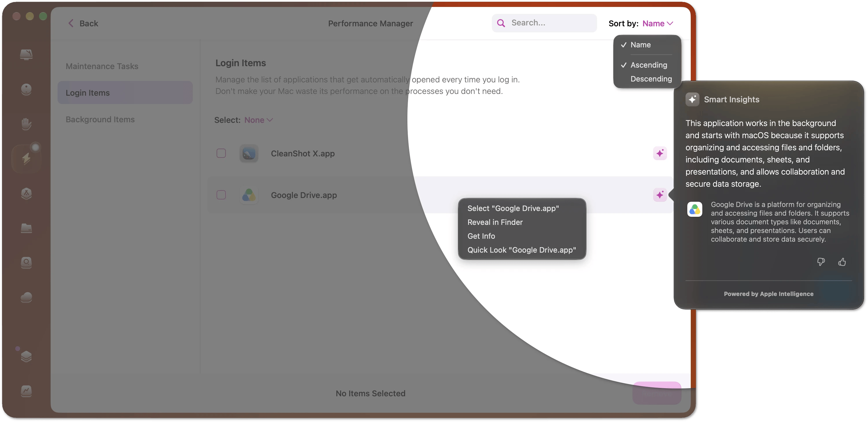868x422 pixels.
Task: Open Applications icon in sidebar
Action: [x=26, y=193]
